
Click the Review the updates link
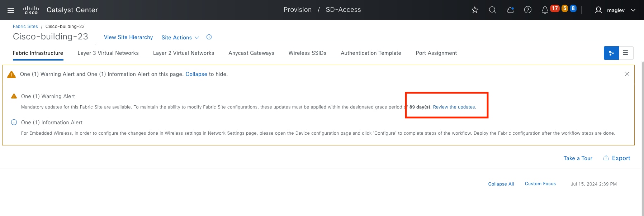coord(454,107)
